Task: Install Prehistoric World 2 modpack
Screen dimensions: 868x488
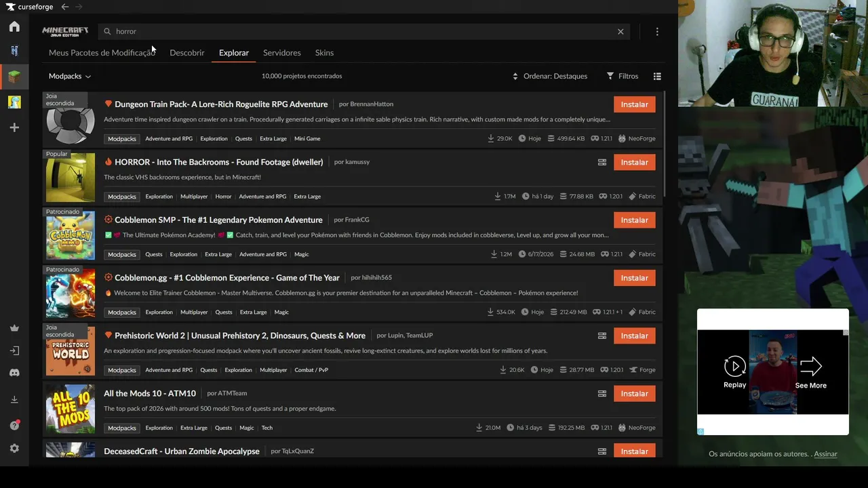Action: pos(635,336)
